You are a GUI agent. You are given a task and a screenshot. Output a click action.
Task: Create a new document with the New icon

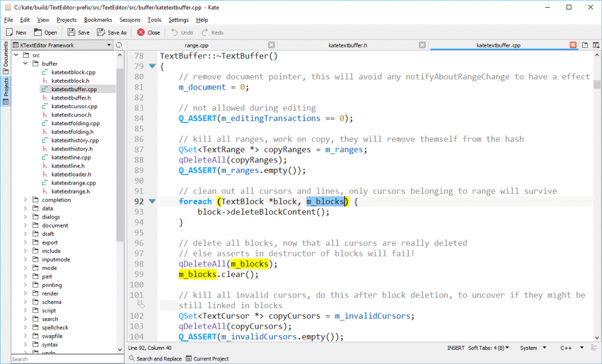15,32
